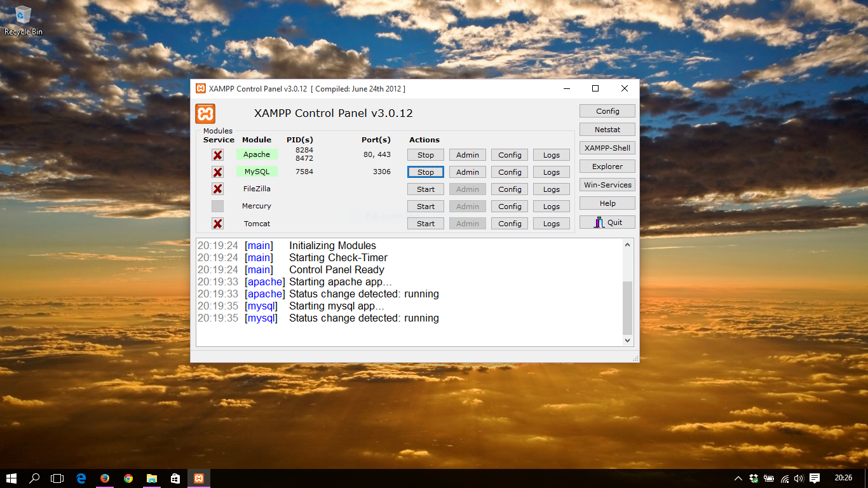Open Explorer from the XAMPP sidebar

click(607, 166)
